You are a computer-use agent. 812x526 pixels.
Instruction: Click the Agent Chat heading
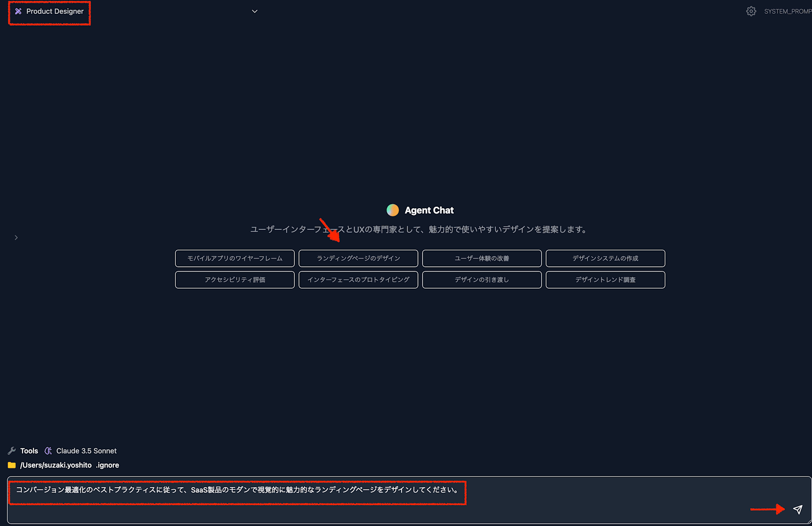tap(429, 210)
